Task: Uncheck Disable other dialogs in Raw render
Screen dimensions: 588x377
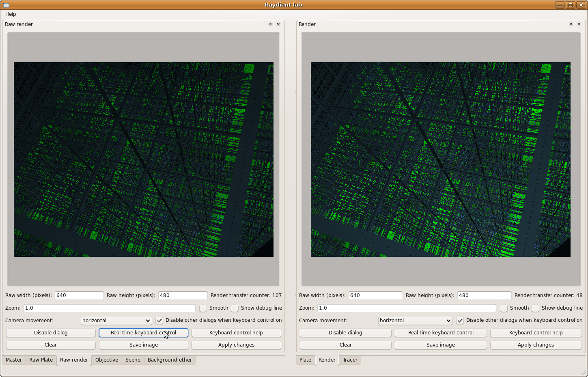Action: coord(159,320)
